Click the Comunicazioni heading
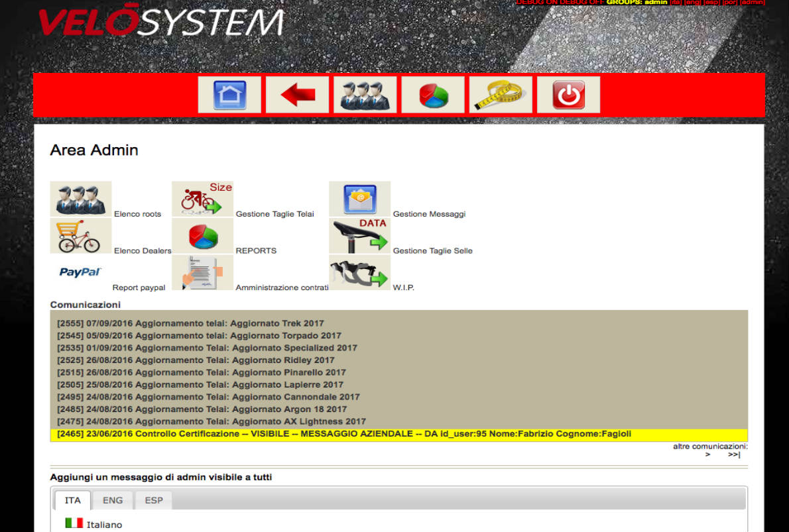The height and width of the screenshot is (532, 789). click(x=86, y=305)
